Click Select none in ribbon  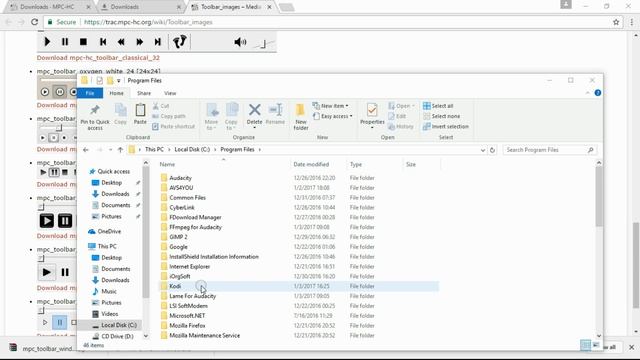click(x=441, y=116)
